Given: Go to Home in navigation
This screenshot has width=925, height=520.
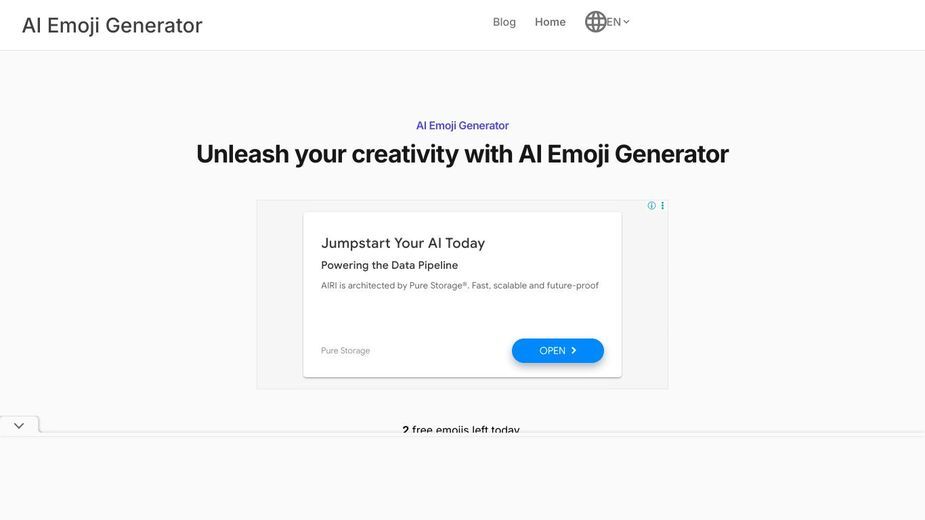Looking at the screenshot, I should pyautogui.click(x=550, y=22).
